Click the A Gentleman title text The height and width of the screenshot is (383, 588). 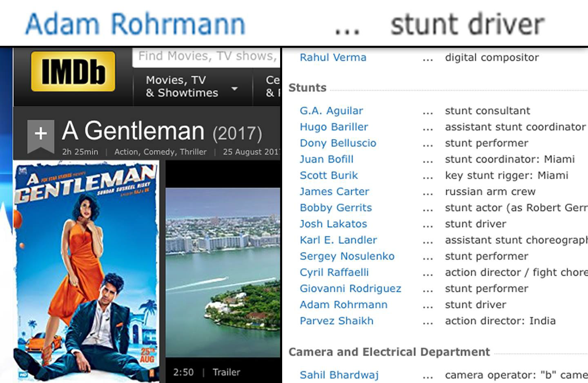133,131
